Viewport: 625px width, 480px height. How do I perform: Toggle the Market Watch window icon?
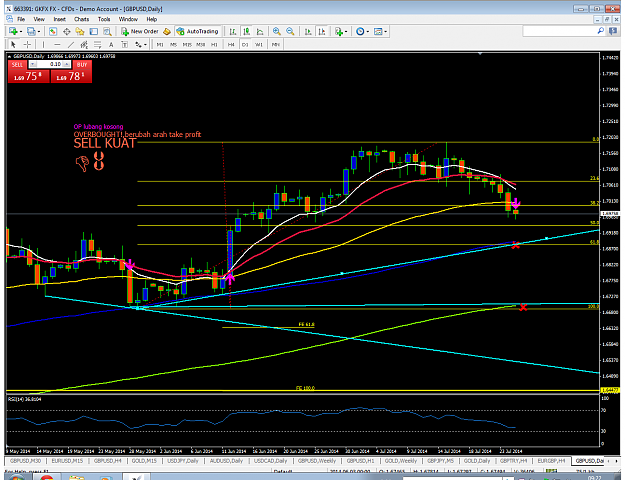pyautogui.click(x=53, y=31)
